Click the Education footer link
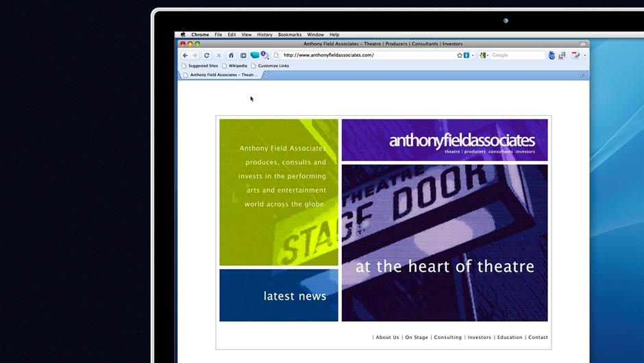 tap(510, 337)
